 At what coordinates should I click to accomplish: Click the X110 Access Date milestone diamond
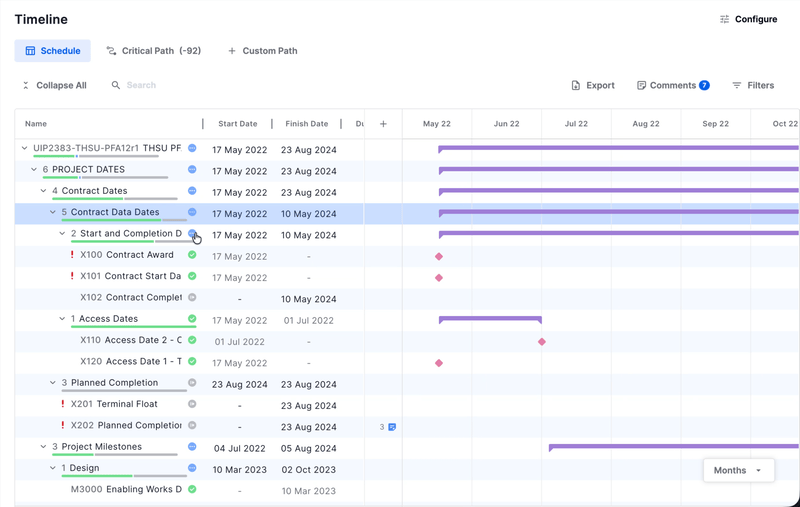pyautogui.click(x=542, y=342)
